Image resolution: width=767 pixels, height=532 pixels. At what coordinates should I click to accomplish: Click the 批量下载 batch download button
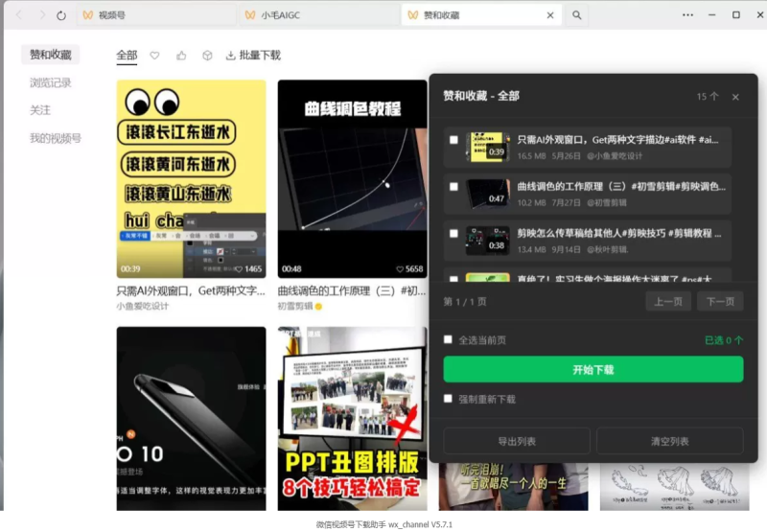click(x=253, y=56)
